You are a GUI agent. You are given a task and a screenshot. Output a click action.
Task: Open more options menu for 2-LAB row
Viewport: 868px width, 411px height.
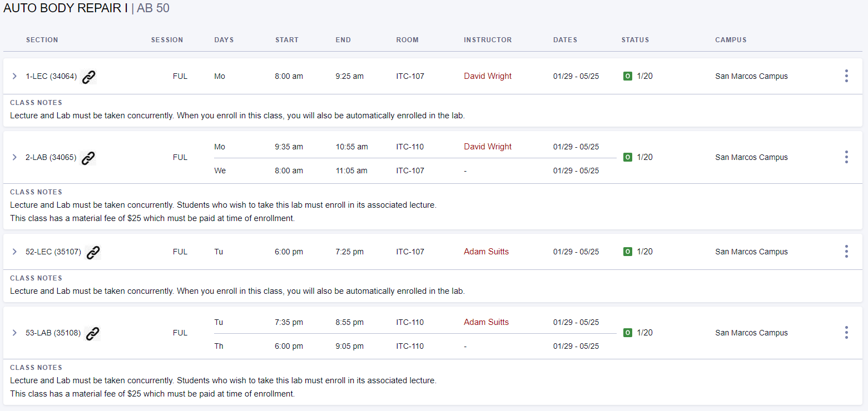click(846, 157)
